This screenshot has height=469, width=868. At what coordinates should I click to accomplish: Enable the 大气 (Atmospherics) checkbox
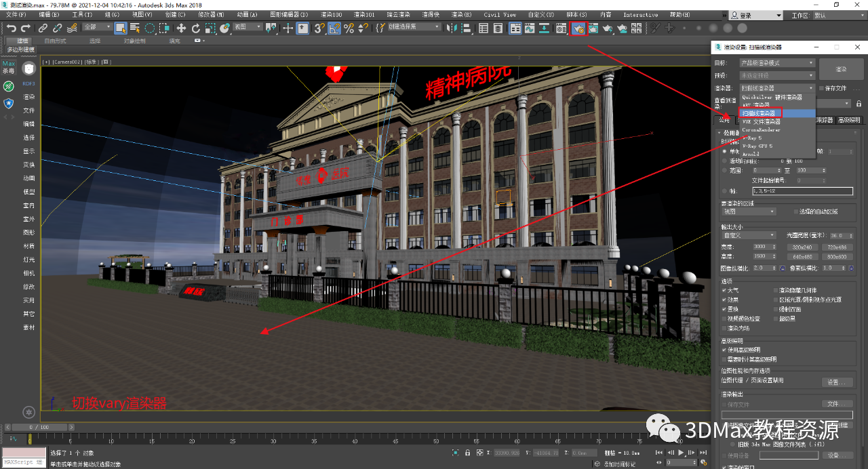(x=725, y=290)
